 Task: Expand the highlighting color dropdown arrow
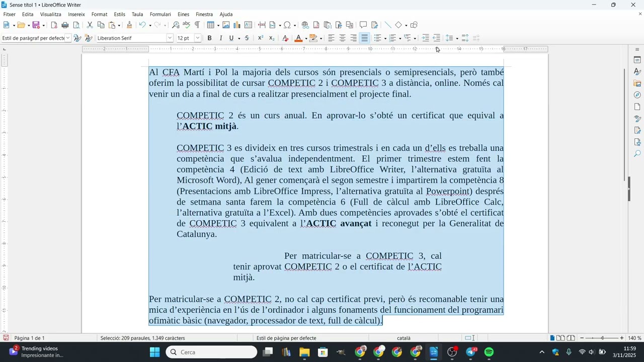tap(321, 39)
